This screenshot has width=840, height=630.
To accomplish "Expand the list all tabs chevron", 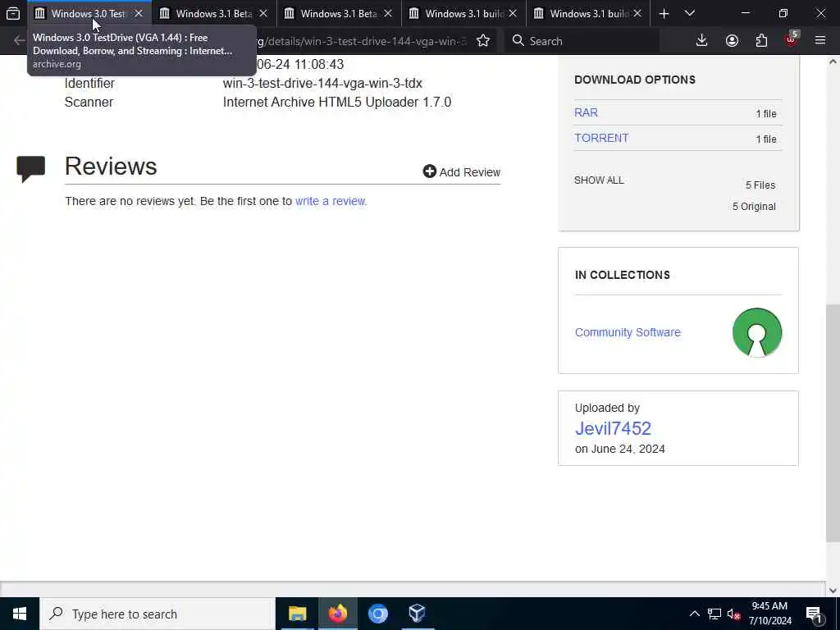I will [690, 13].
